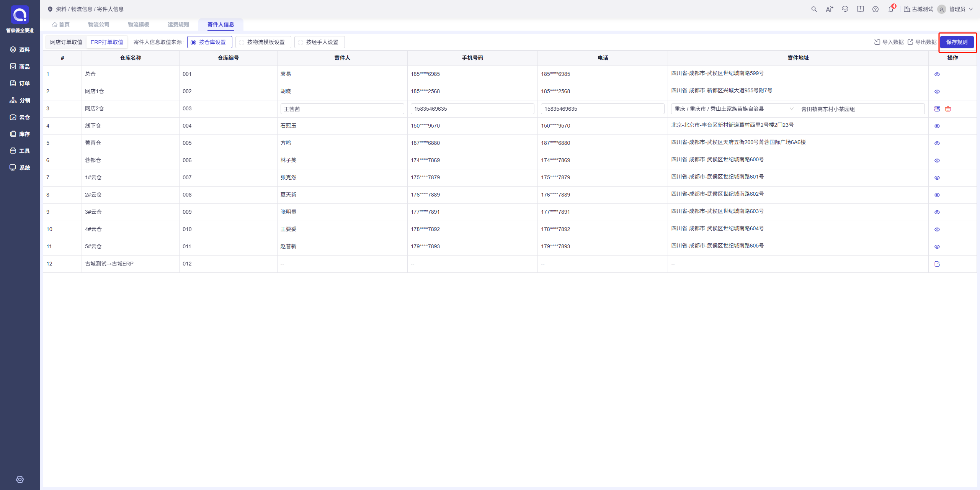Show hidden info for 5#云仓 row
980x490 pixels.
tap(937, 247)
